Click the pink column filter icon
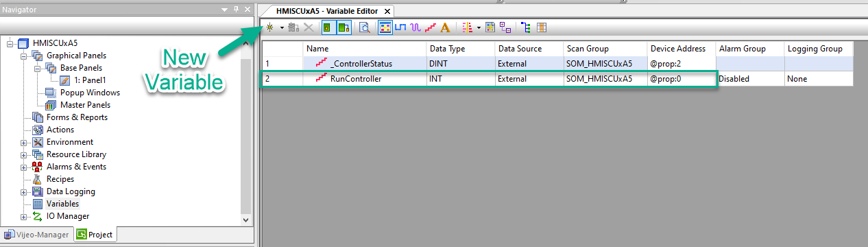868x247 pixels. click(x=467, y=28)
